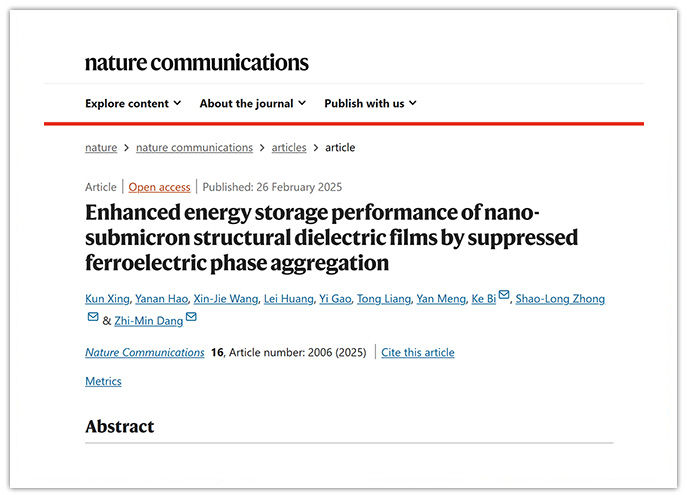This screenshot has width=687, height=495.
Task: Click the Cite this article link
Action: click(x=417, y=352)
